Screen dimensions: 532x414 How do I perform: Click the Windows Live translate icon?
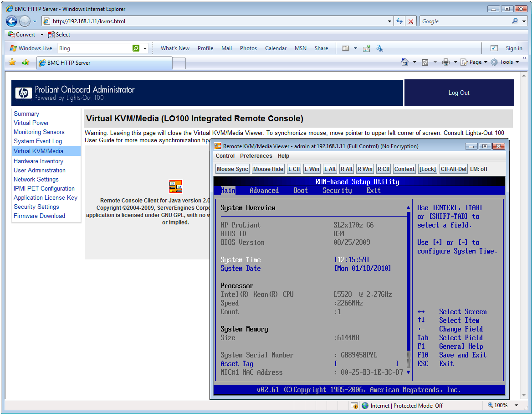point(379,48)
